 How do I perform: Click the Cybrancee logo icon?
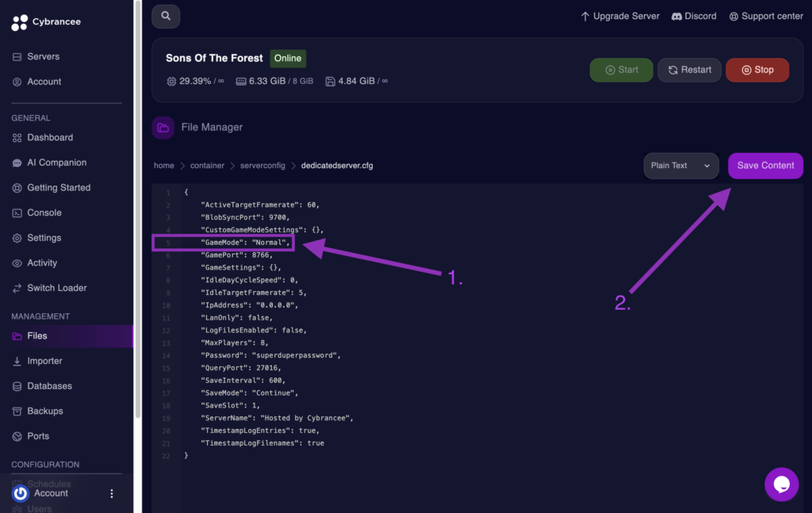pos(19,22)
